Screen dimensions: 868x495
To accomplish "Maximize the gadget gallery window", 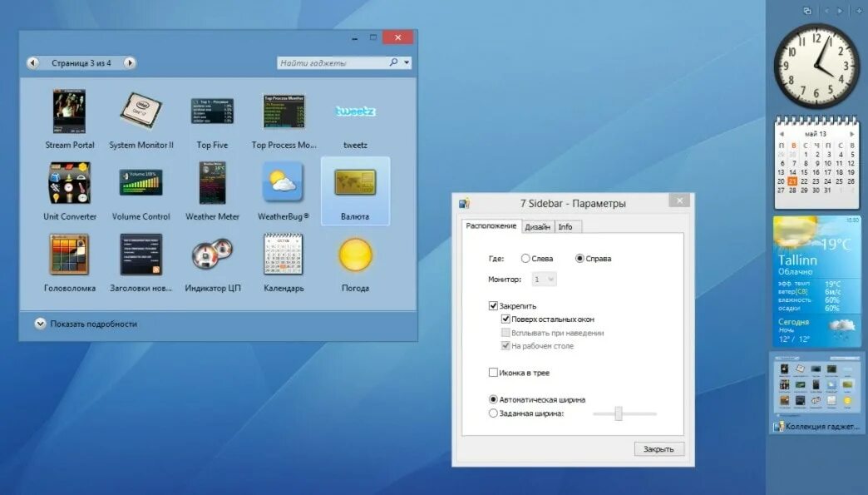I will (x=373, y=37).
